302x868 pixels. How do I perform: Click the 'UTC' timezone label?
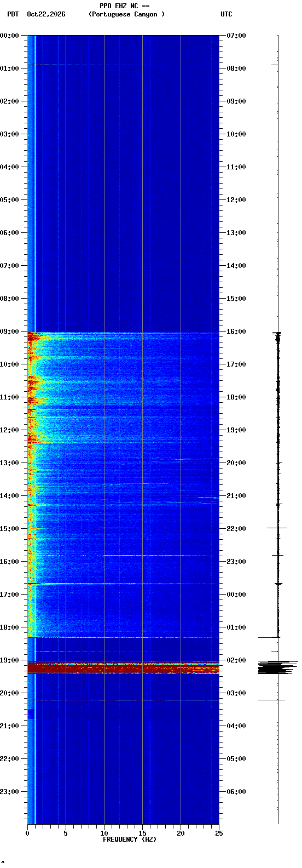226,14
